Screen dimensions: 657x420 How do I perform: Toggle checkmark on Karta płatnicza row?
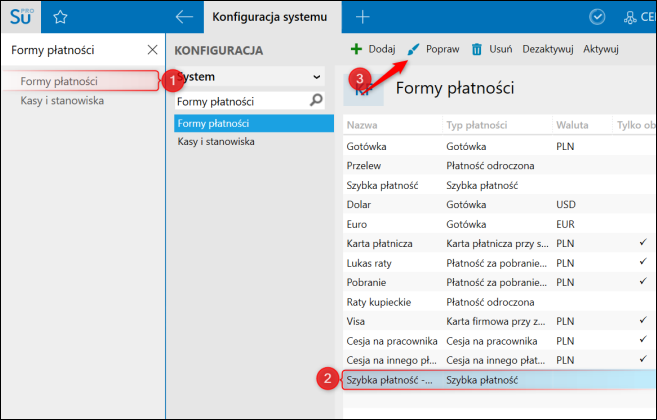642,243
